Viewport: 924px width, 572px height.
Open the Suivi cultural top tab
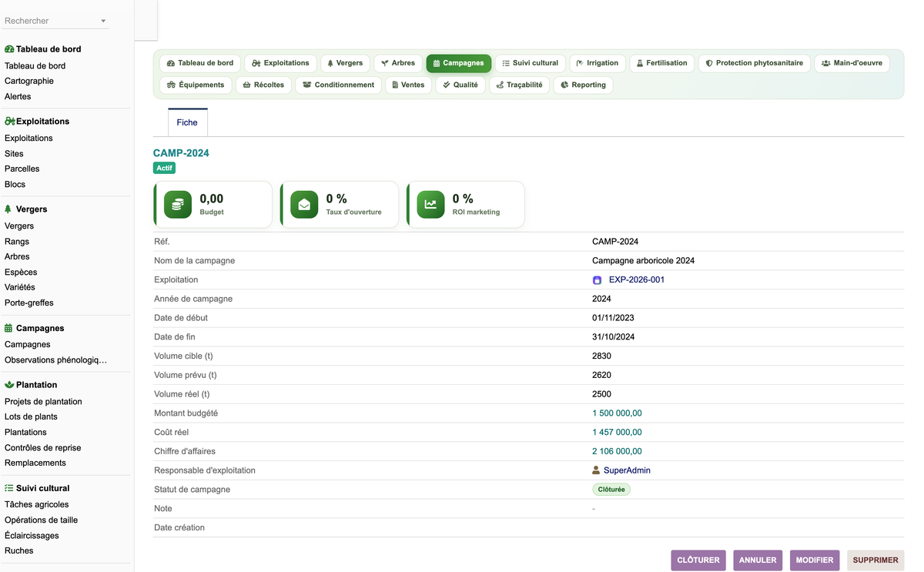(x=531, y=63)
